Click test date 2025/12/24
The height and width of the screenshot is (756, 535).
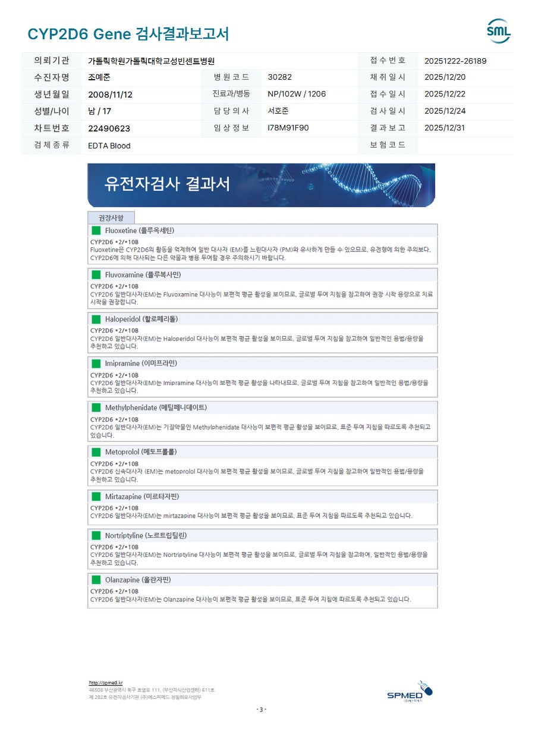pyautogui.click(x=445, y=111)
